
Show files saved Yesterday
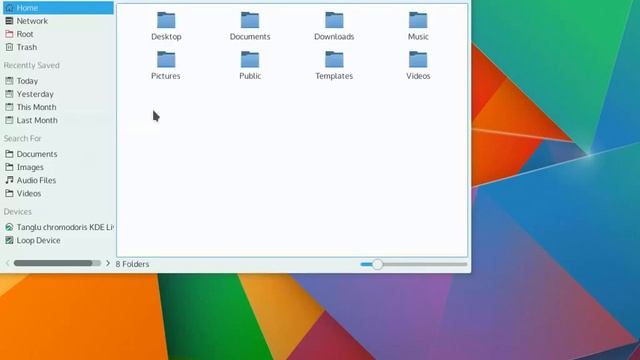coord(58,94)
